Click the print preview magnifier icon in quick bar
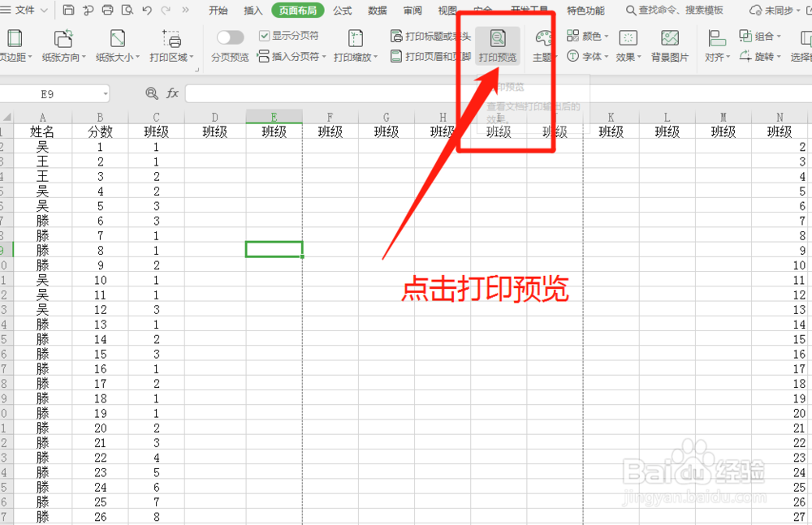The width and height of the screenshot is (812, 525). (127, 10)
